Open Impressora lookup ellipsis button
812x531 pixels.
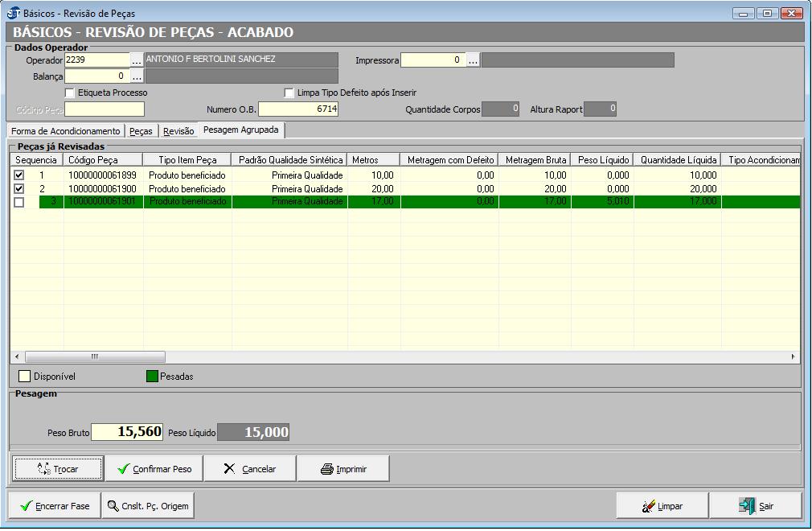tap(474, 60)
